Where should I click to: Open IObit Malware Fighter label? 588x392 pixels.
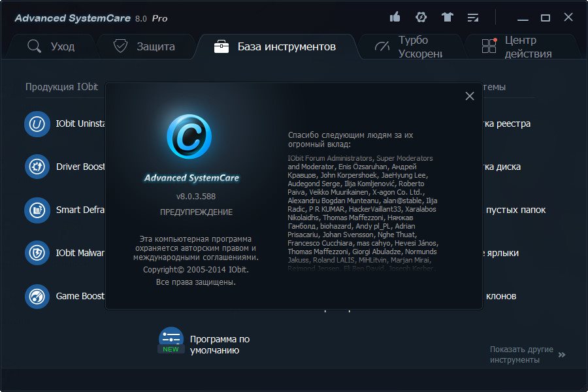[80, 253]
